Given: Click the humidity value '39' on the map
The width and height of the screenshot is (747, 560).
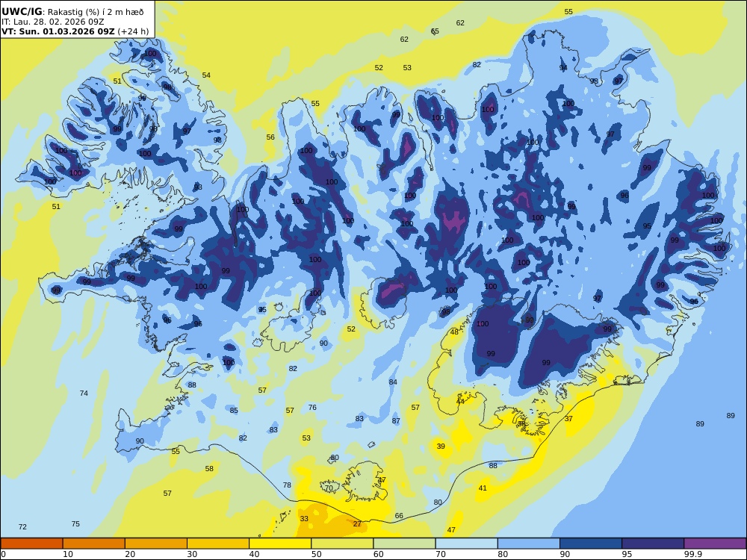Looking at the screenshot, I should pos(441,447).
